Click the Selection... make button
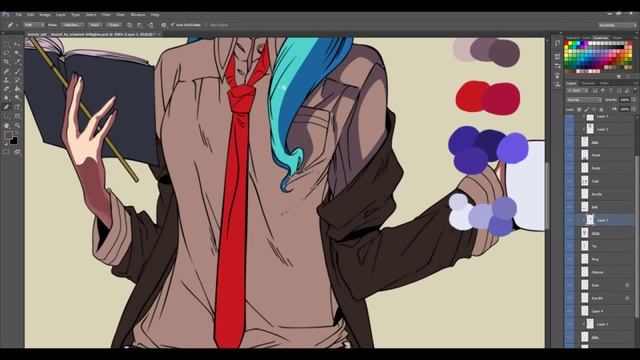This screenshot has width=640, height=360. pyautogui.click(x=72, y=25)
